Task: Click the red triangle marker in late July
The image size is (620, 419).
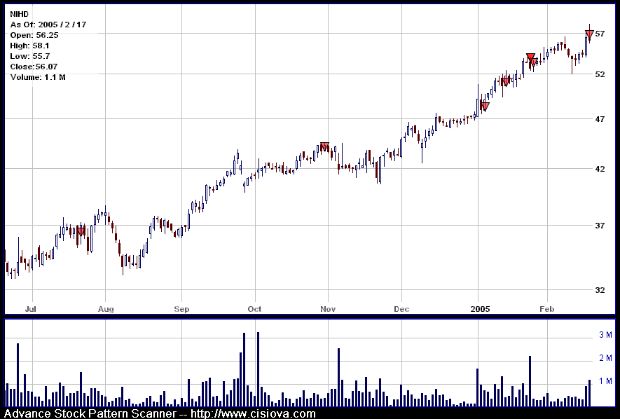Action: (x=81, y=231)
